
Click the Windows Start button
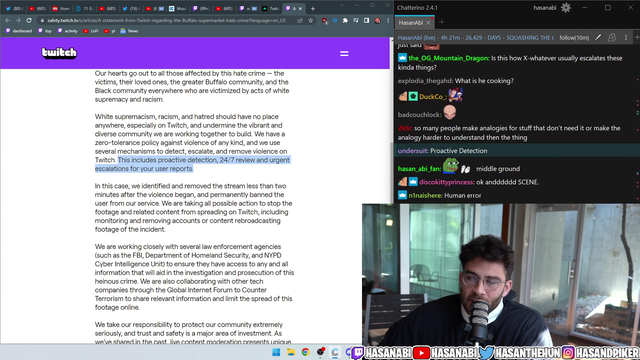pyautogui.click(x=276, y=352)
